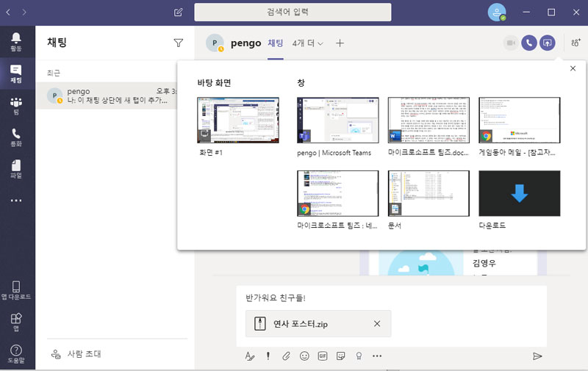Open the Calls section in sidebar
Viewport: 588px width, 371px height.
15,137
